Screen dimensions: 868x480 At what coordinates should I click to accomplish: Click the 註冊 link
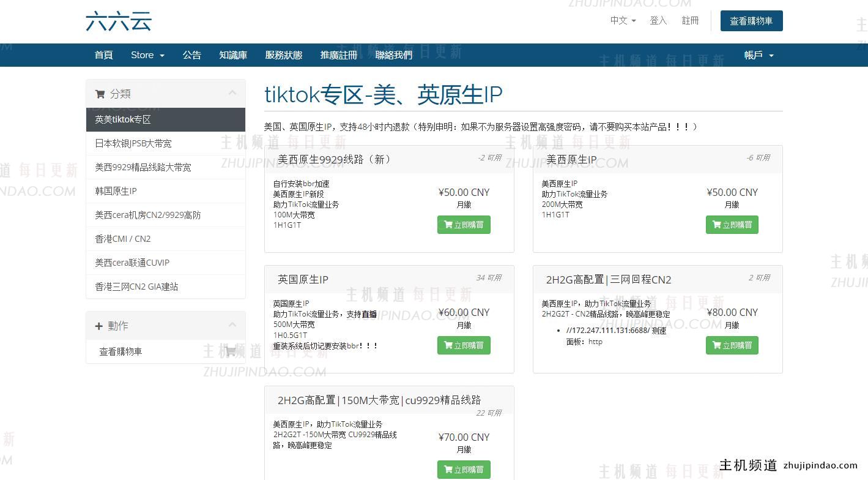coord(690,20)
